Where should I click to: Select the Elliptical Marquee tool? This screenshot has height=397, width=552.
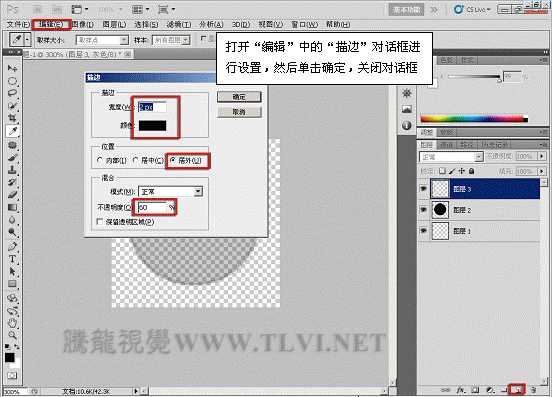coord(12,81)
